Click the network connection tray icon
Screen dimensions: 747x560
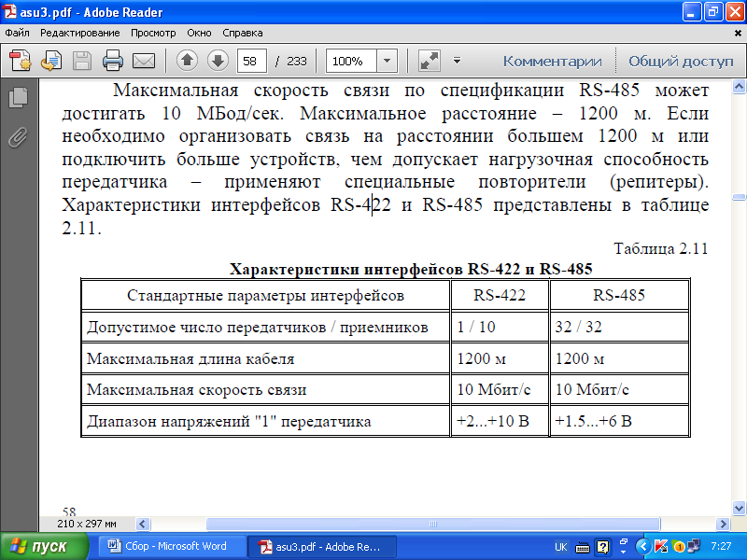click(x=693, y=546)
